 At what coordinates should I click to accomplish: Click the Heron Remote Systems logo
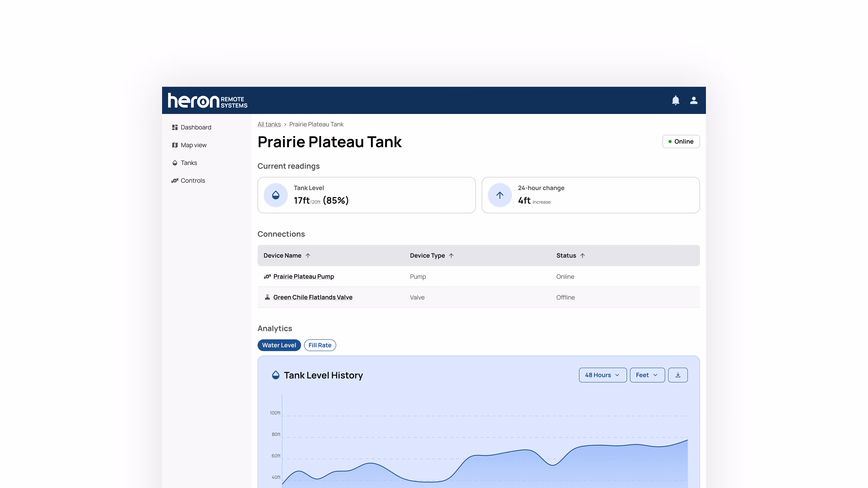(x=208, y=100)
